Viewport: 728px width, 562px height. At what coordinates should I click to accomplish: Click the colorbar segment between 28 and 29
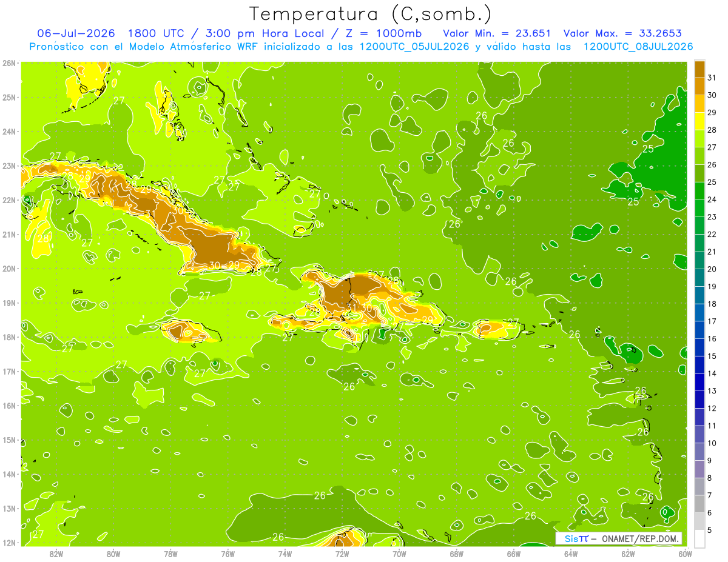pos(699,121)
